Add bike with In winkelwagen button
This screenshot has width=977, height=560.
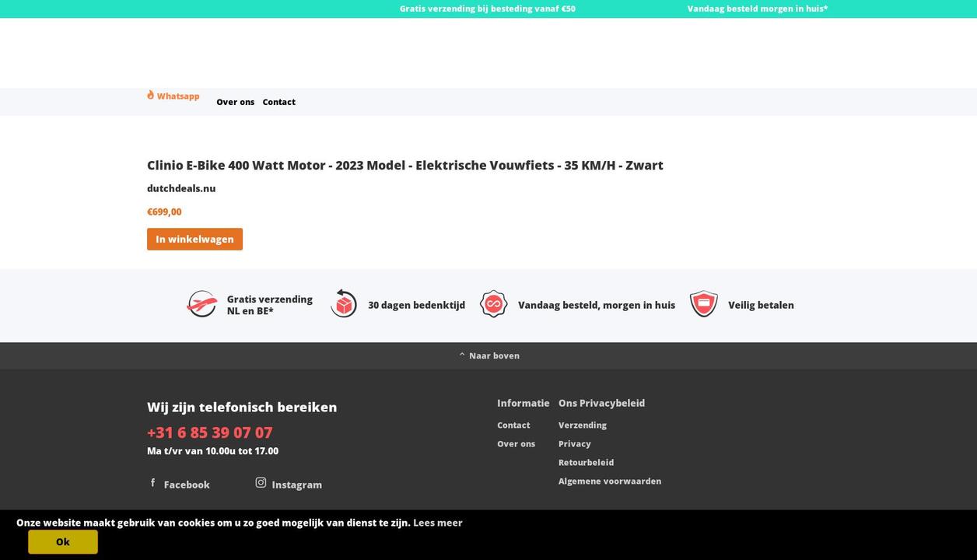tap(194, 239)
